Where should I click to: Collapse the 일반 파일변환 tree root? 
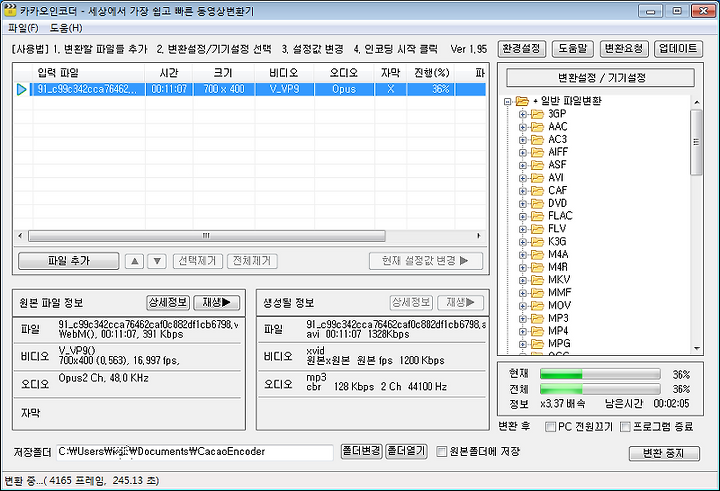(507, 101)
